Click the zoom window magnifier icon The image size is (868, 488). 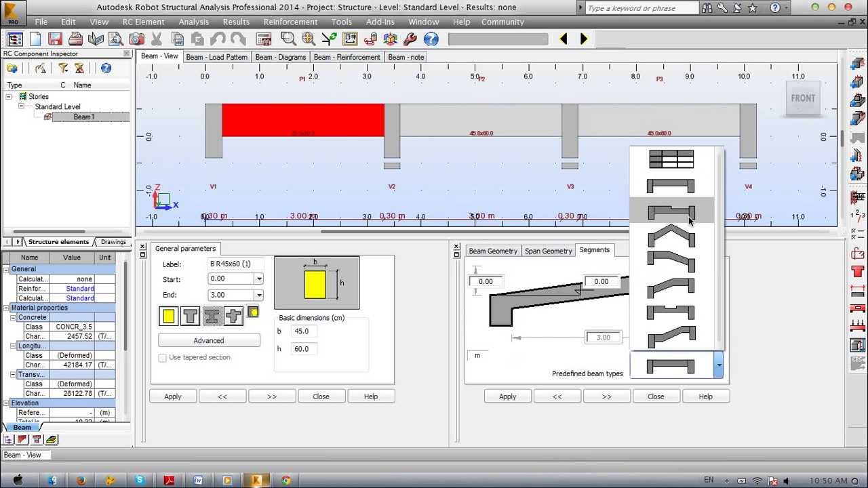[288, 39]
